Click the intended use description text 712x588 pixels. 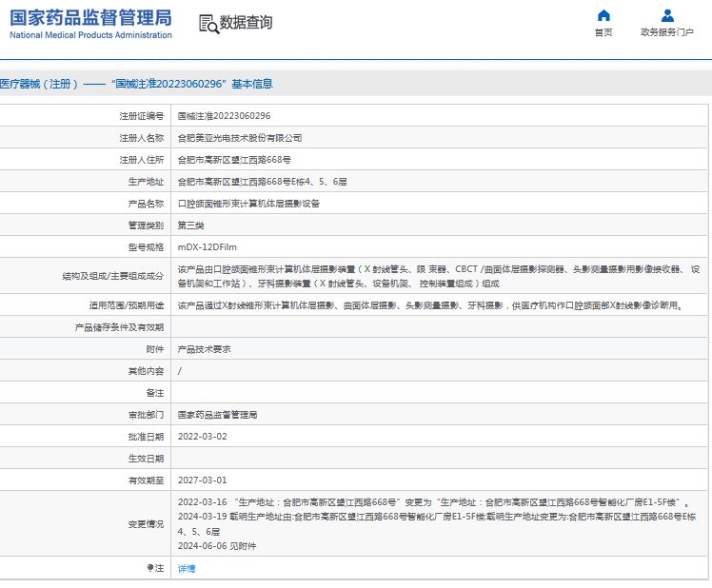[430, 305]
